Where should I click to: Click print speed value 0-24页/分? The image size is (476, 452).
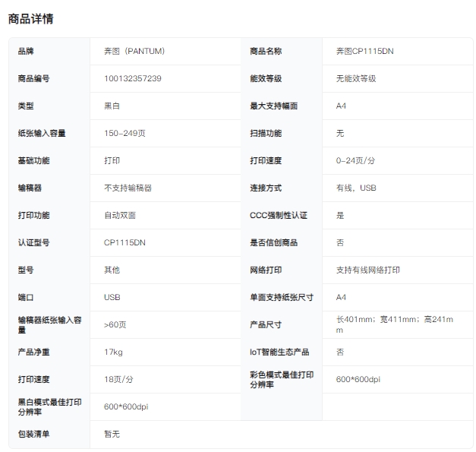(x=355, y=160)
